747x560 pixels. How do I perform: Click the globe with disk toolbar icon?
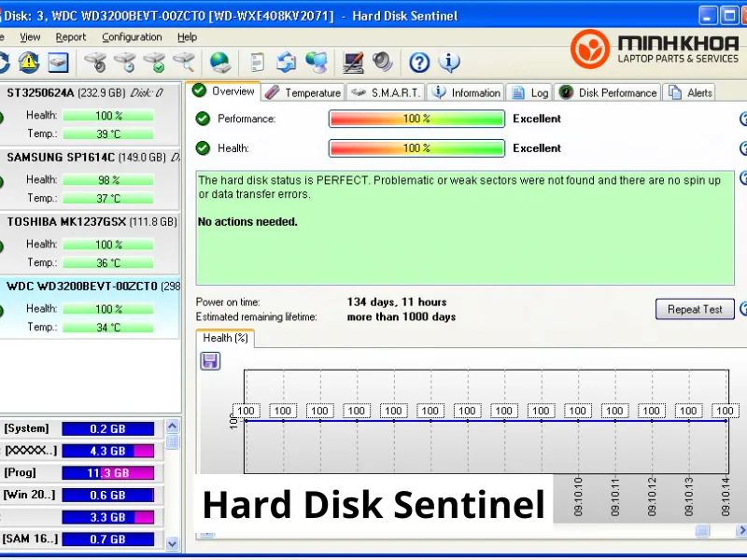pyautogui.click(x=220, y=63)
